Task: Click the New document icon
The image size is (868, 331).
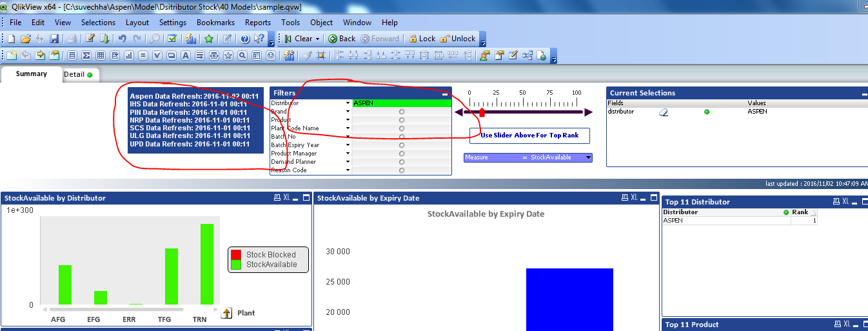Action: click(x=11, y=39)
